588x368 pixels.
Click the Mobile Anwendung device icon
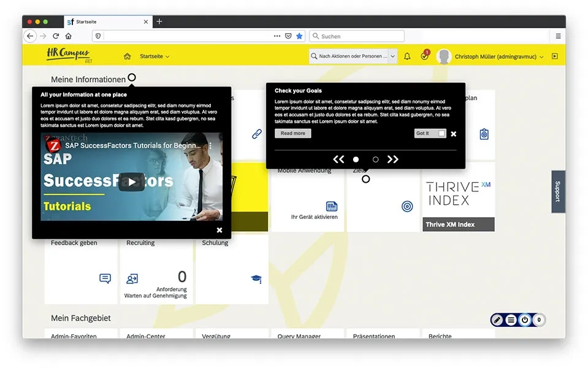(332, 206)
